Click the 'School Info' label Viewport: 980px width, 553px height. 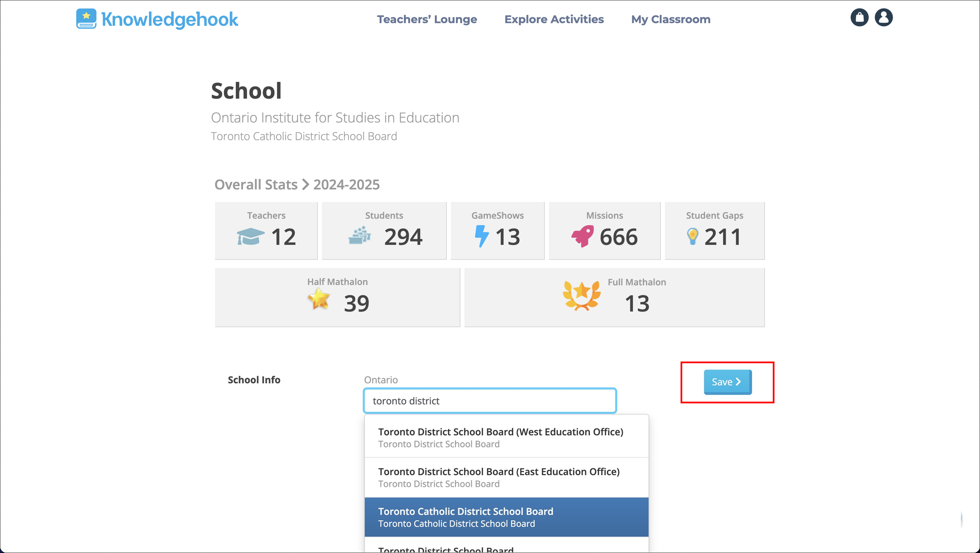(254, 380)
